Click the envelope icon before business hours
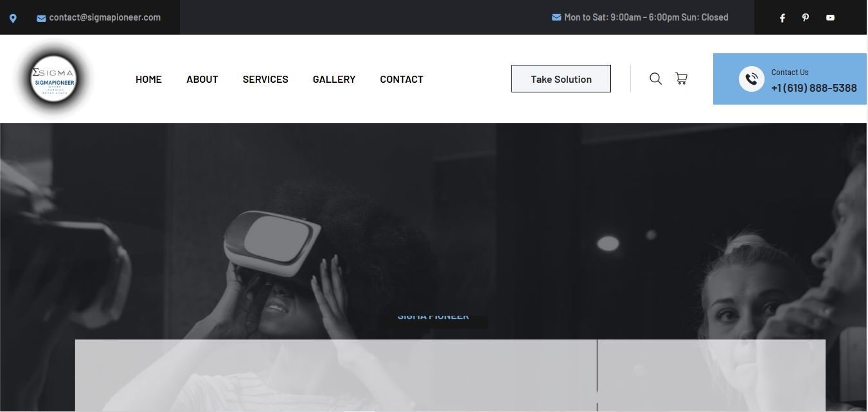Image resolution: width=868 pixels, height=412 pixels. (556, 17)
